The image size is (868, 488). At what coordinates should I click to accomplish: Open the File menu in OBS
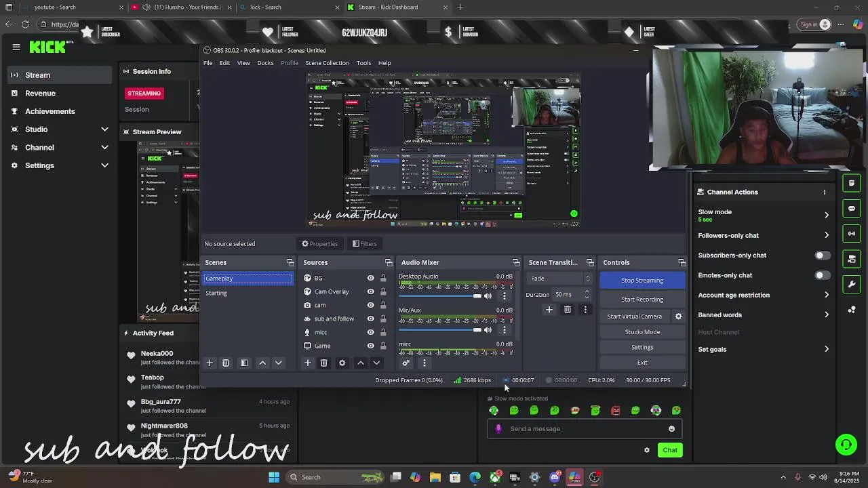[x=208, y=63]
